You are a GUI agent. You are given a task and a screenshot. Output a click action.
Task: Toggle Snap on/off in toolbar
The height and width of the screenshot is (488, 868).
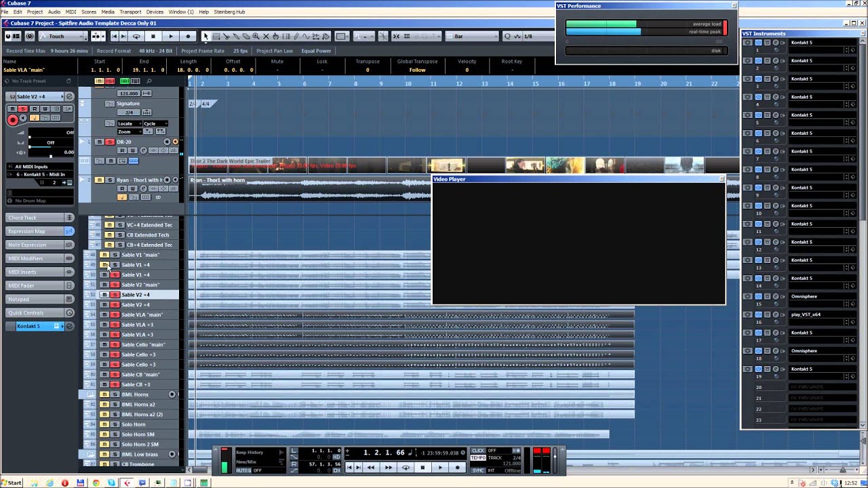point(395,36)
